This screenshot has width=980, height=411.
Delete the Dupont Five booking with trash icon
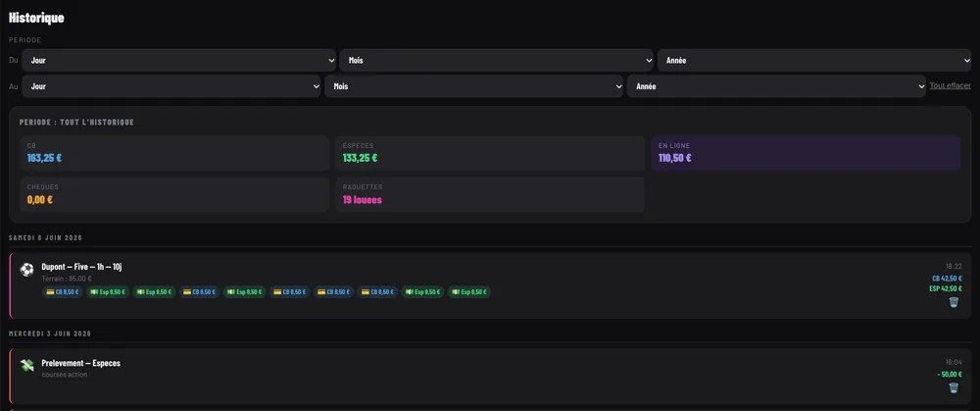(x=954, y=302)
